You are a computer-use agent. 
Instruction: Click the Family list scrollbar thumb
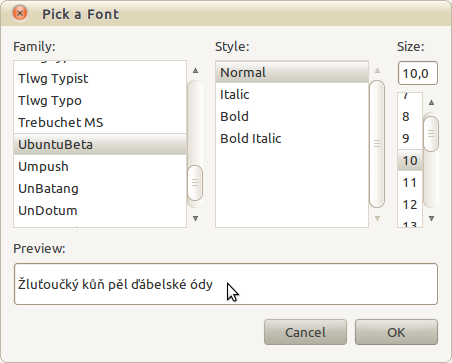195,183
